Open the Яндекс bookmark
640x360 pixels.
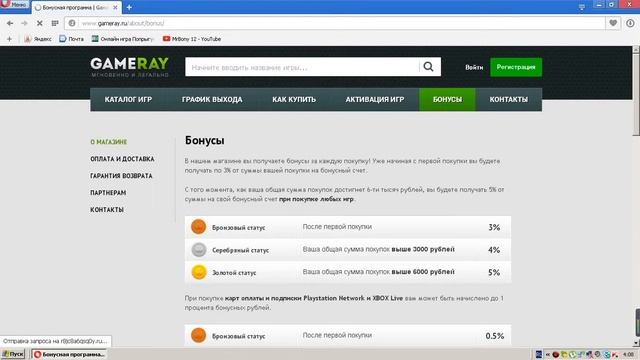tap(38, 39)
